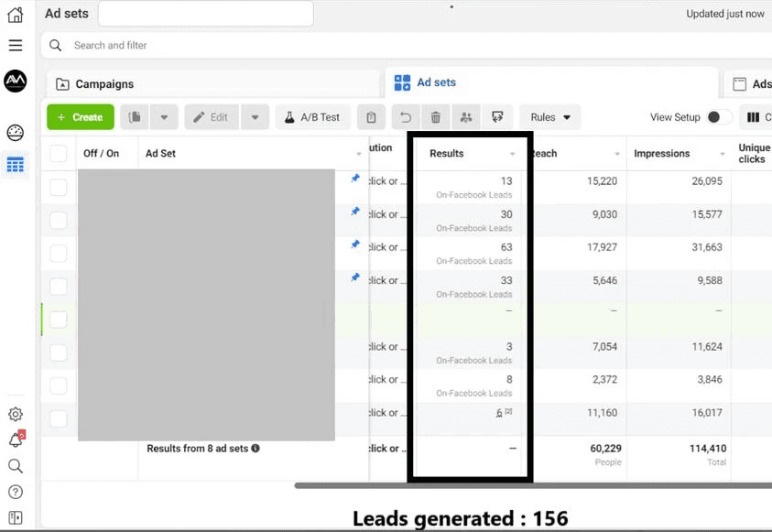Click the clipboard paste icon
The image size is (772, 532).
[371, 117]
